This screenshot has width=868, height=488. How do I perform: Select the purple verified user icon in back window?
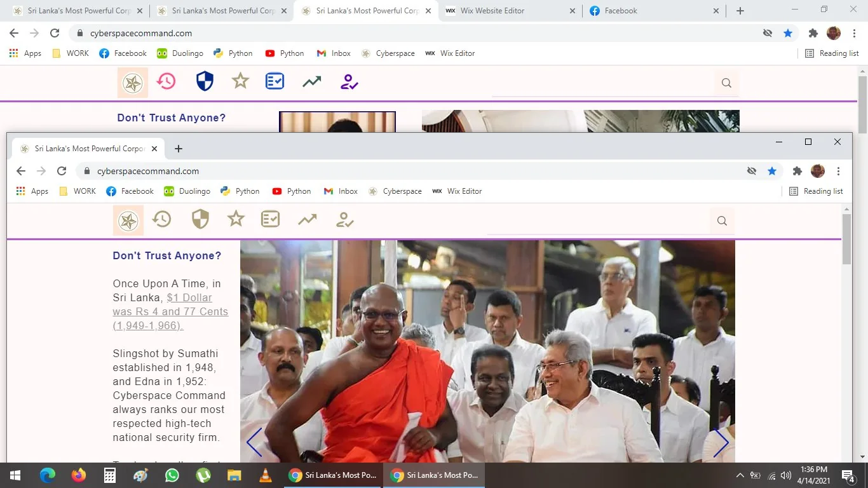pos(349,82)
